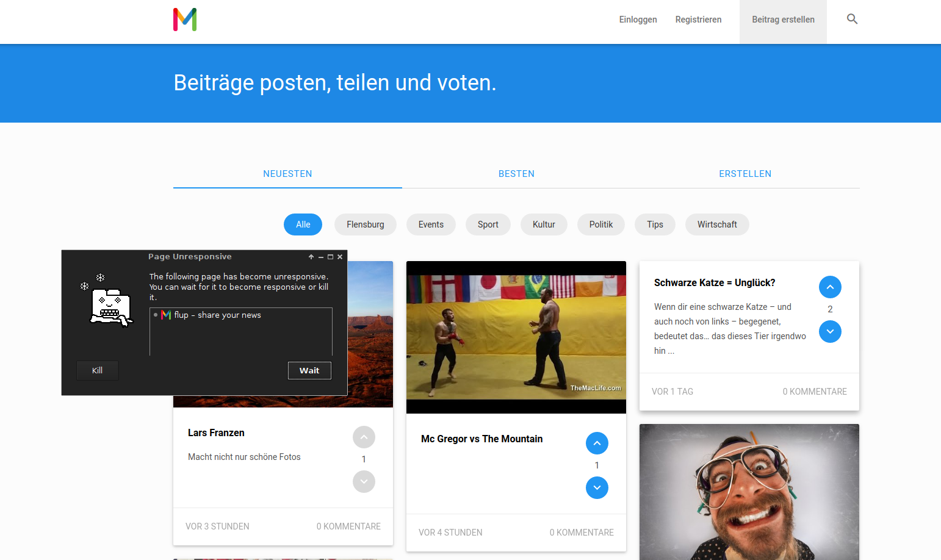This screenshot has width=941, height=560.
Task: Click the colorful M logo
Action: click(x=185, y=20)
